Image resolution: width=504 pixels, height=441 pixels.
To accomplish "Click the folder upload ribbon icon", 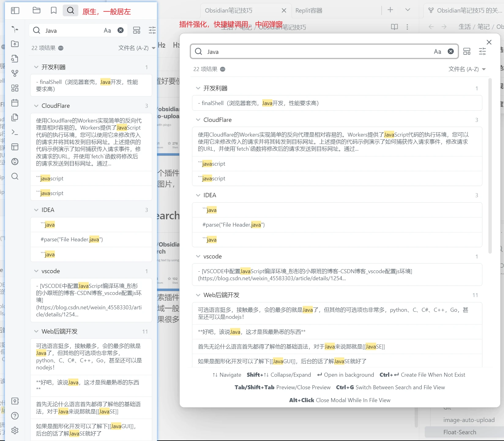I will coord(15,44).
